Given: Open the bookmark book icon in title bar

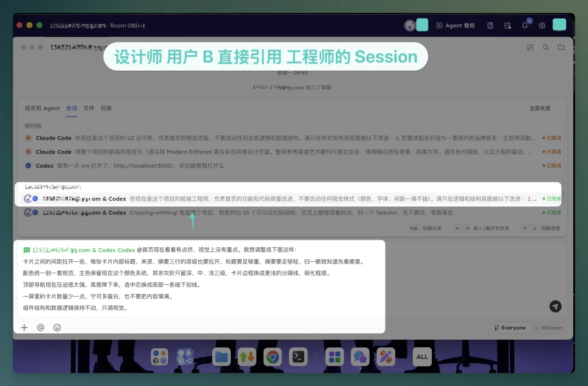Looking at the screenshot, I should point(490,26).
